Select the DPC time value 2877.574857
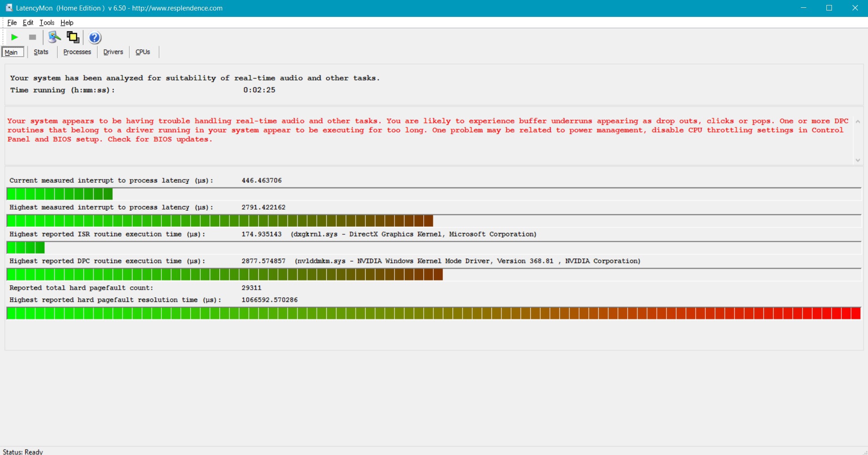 [263, 261]
